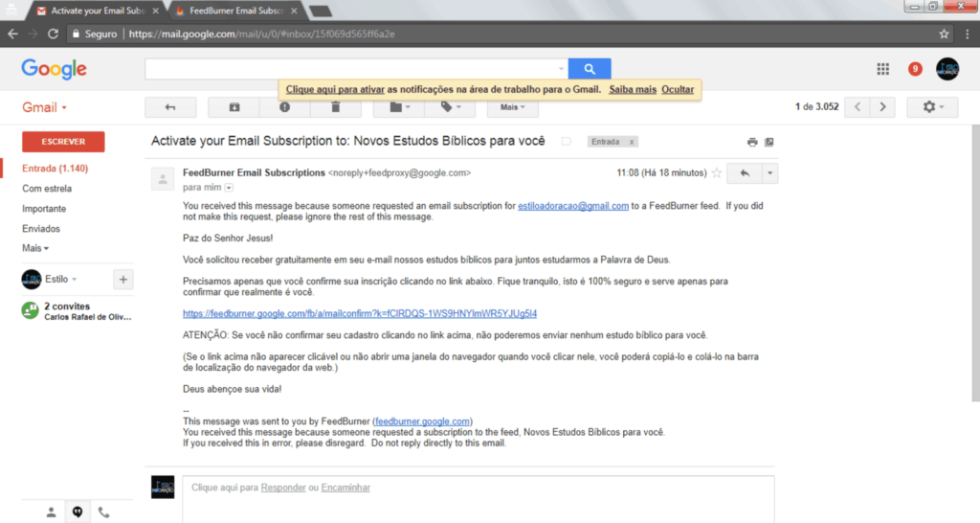Open the Com estrela folder
This screenshot has height=523, width=980.
[x=47, y=189]
